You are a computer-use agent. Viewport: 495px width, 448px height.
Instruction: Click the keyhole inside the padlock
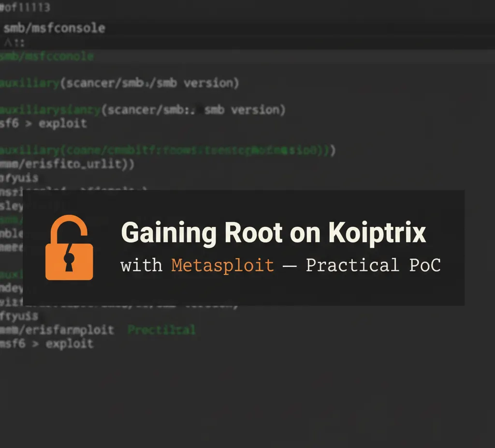coord(69,261)
